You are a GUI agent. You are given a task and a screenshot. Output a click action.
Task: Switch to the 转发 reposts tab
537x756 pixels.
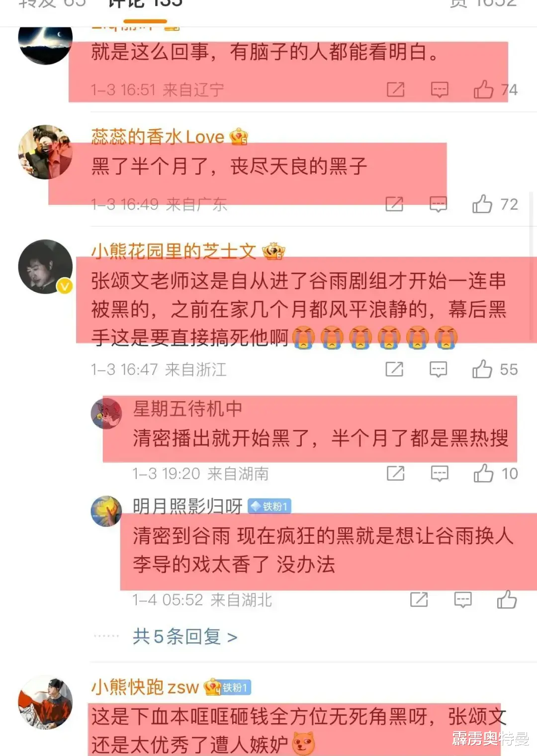[x=52, y=4]
